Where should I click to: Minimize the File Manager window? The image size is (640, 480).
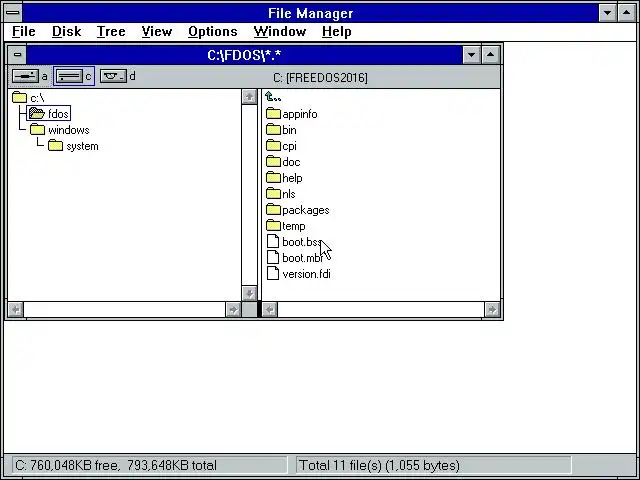click(607, 13)
